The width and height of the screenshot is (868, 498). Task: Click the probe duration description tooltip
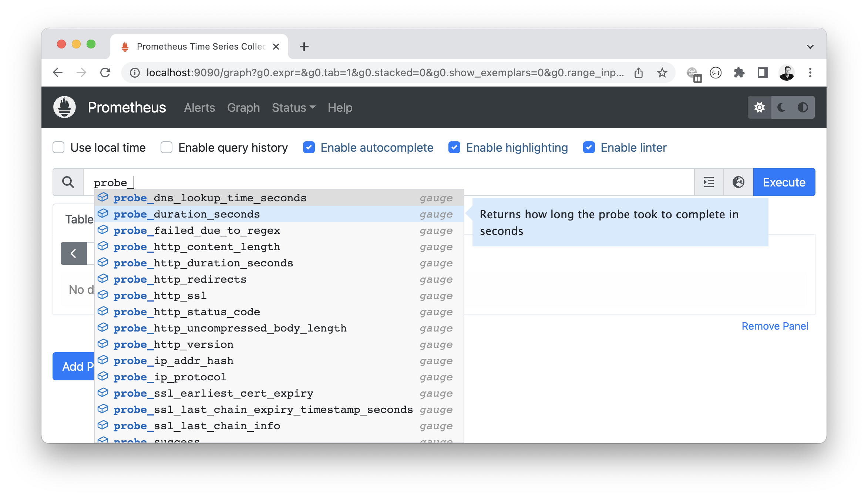[x=620, y=222]
